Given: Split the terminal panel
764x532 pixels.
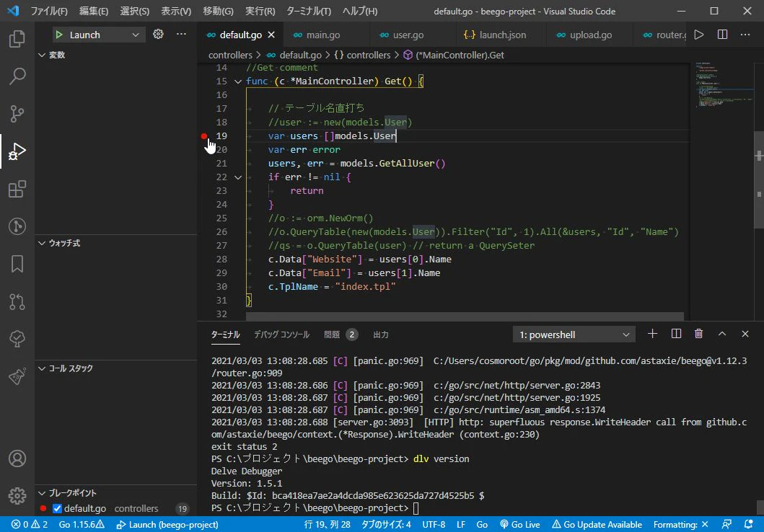Looking at the screenshot, I should pyautogui.click(x=676, y=334).
